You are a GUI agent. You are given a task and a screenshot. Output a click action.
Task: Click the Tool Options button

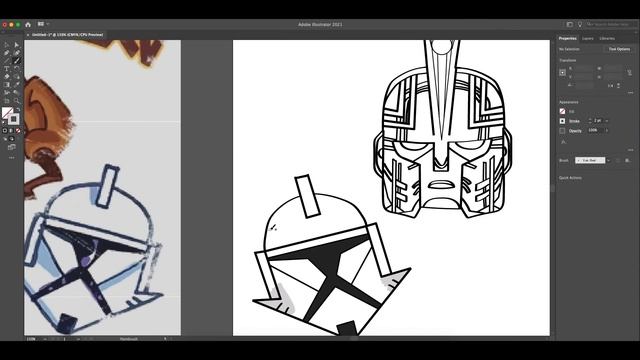coord(619,49)
